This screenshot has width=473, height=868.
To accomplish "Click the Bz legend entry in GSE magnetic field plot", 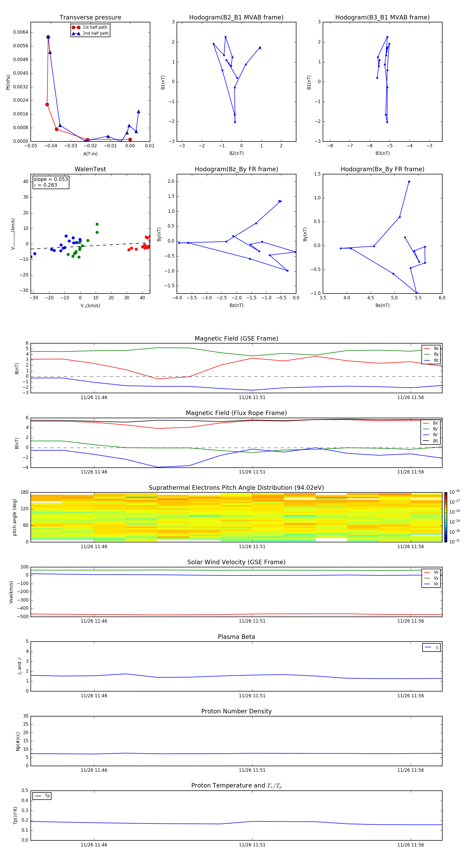I will (431, 360).
